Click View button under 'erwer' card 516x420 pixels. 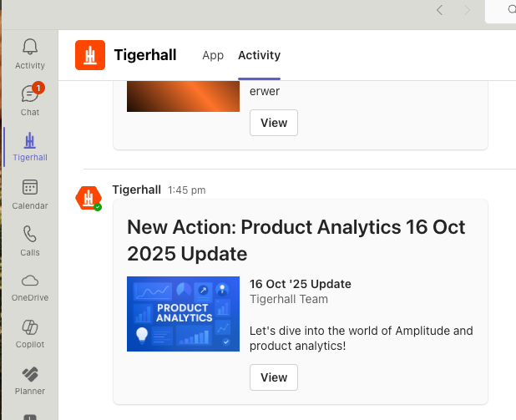(274, 123)
